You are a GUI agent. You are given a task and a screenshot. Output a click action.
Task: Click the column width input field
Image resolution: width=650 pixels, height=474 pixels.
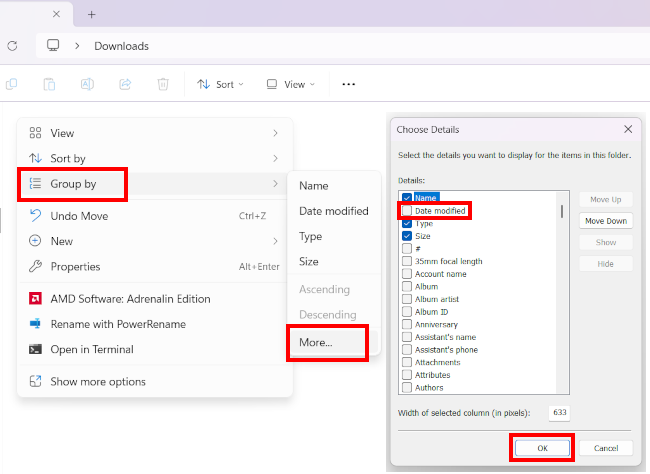[x=559, y=413]
